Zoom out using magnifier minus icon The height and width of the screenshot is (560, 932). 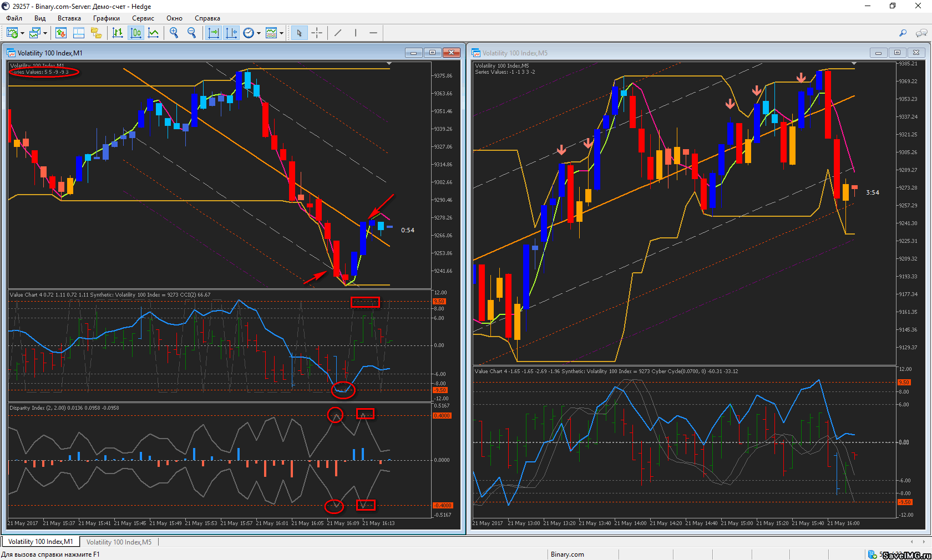point(192,33)
